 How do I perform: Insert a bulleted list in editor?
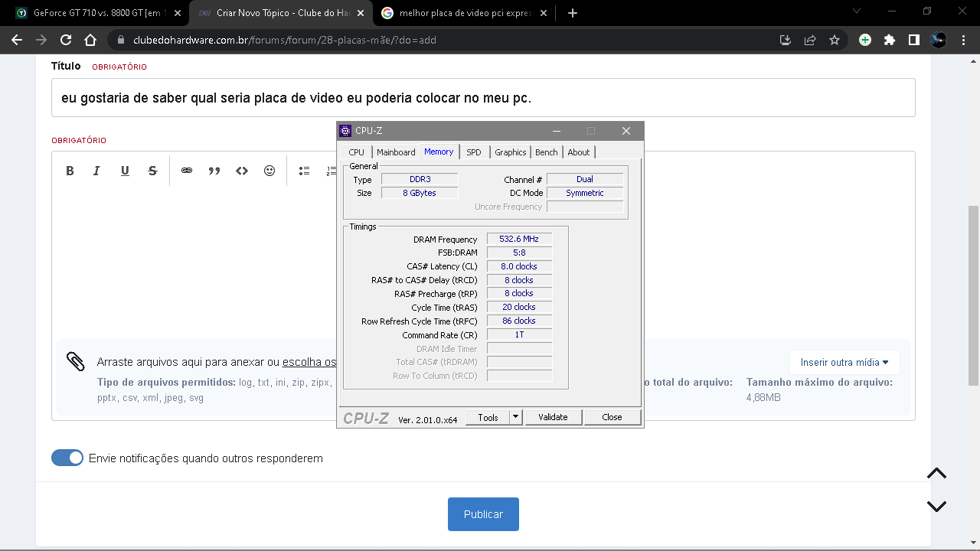(x=304, y=171)
